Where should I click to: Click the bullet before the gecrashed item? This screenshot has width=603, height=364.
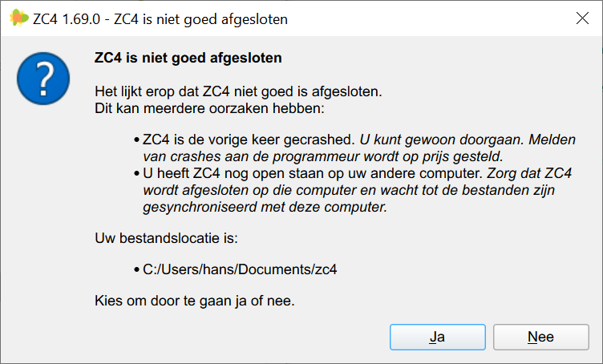[x=136, y=140]
